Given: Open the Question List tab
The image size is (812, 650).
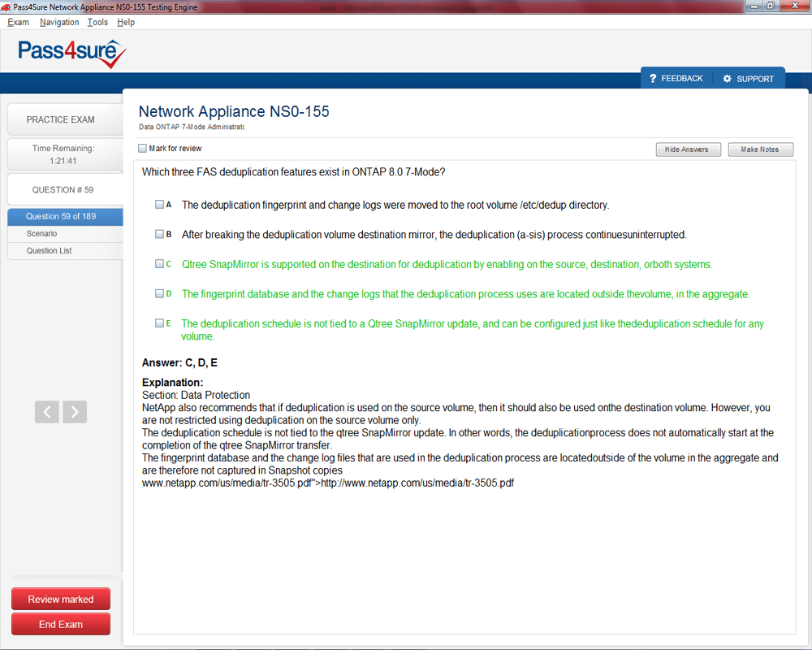Looking at the screenshot, I should point(65,251).
